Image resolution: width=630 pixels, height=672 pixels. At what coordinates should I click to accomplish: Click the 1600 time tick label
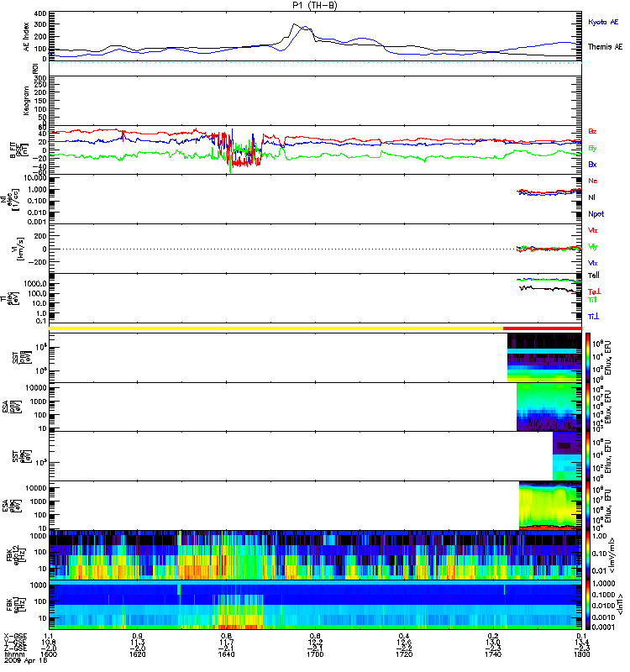pos(49,654)
